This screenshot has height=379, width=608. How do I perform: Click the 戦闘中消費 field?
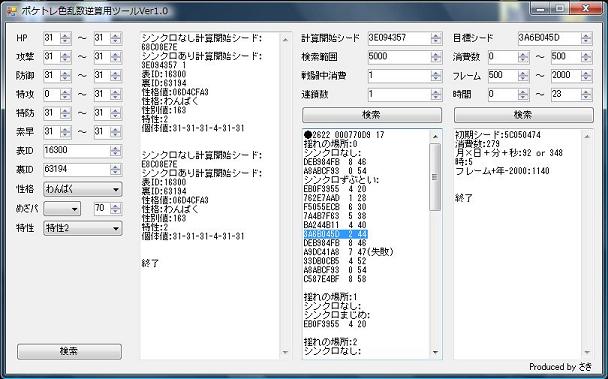[x=405, y=76]
